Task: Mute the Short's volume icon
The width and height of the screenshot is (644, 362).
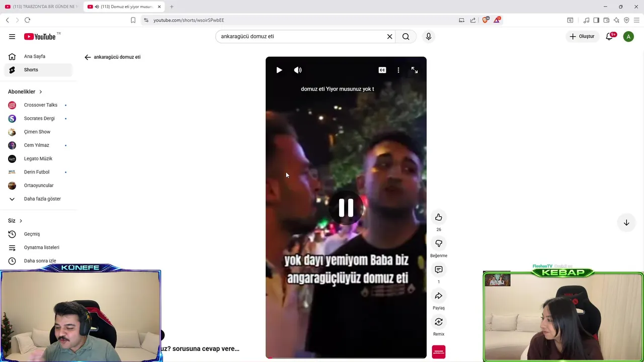Action: click(298, 70)
